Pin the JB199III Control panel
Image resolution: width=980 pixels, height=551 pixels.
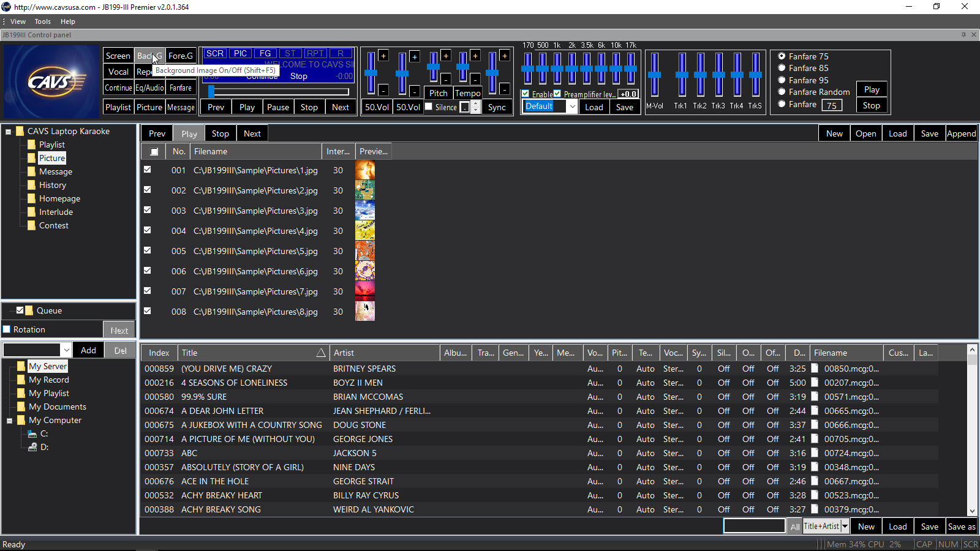pos(963,35)
